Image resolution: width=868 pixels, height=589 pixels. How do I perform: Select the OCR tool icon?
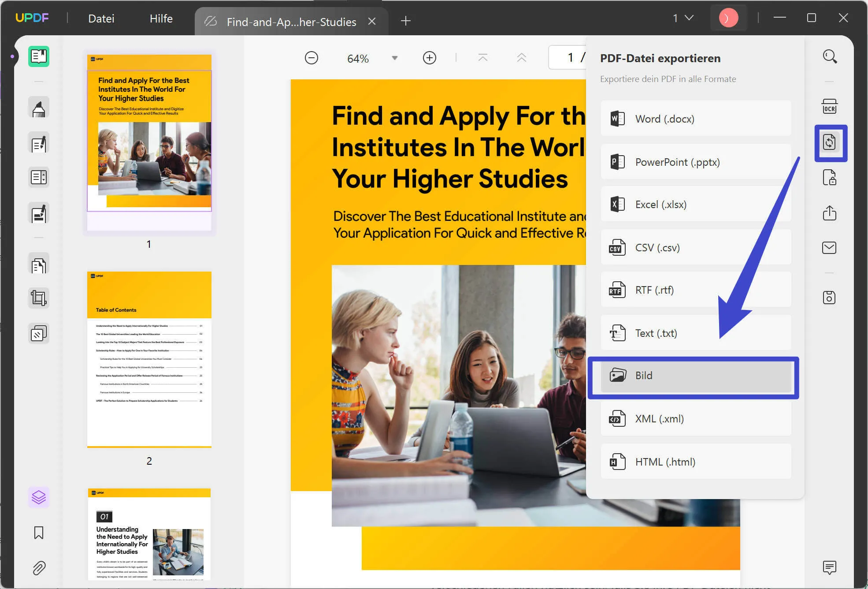click(830, 105)
